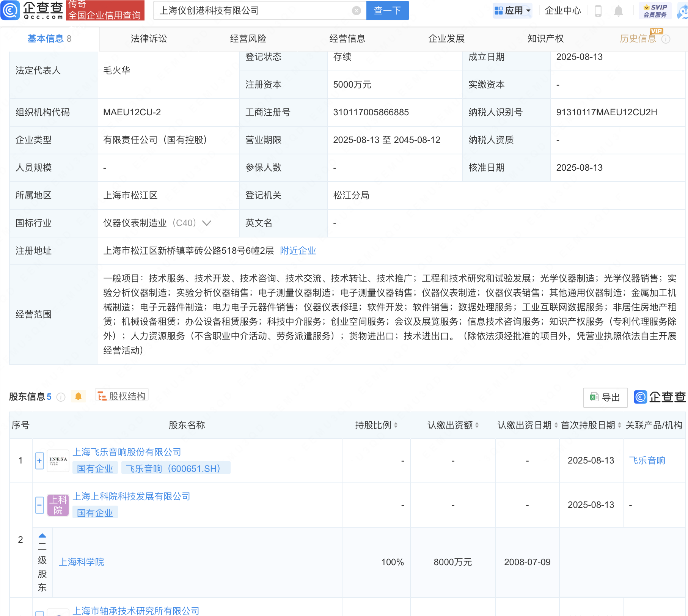The image size is (688, 616).
Task: Open 上海市轴承技术研究所有限公司 link
Action: 136,611
